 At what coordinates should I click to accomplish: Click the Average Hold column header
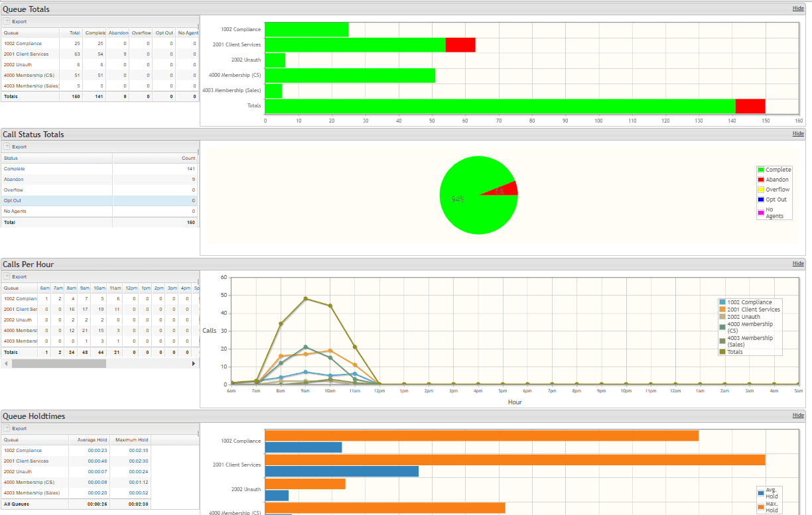[x=90, y=439]
